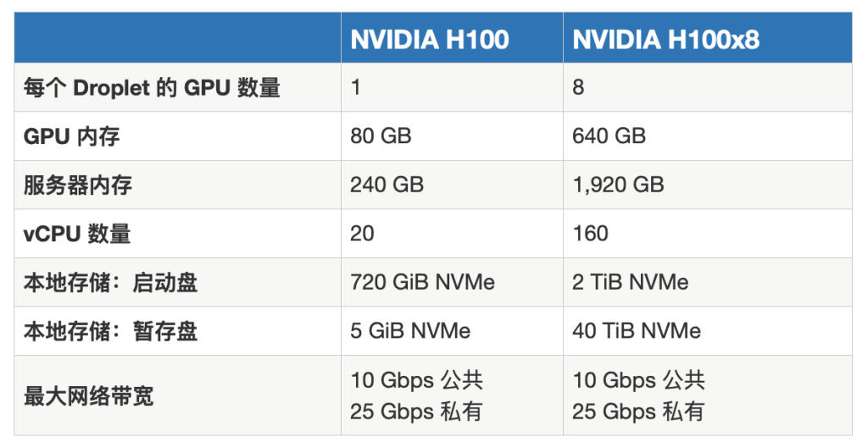Select the 2 TiB NVMe cell

(631, 282)
